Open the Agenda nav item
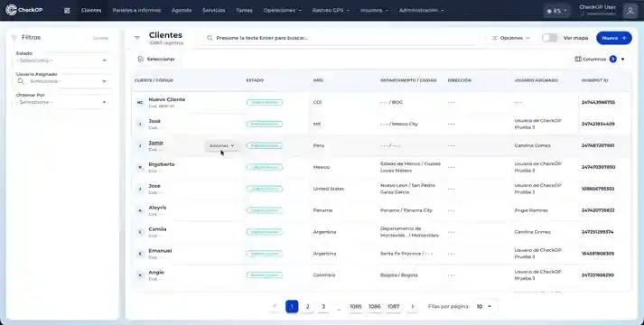Image resolution: width=644 pixels, height=325 pixels. tap(182, 10)
